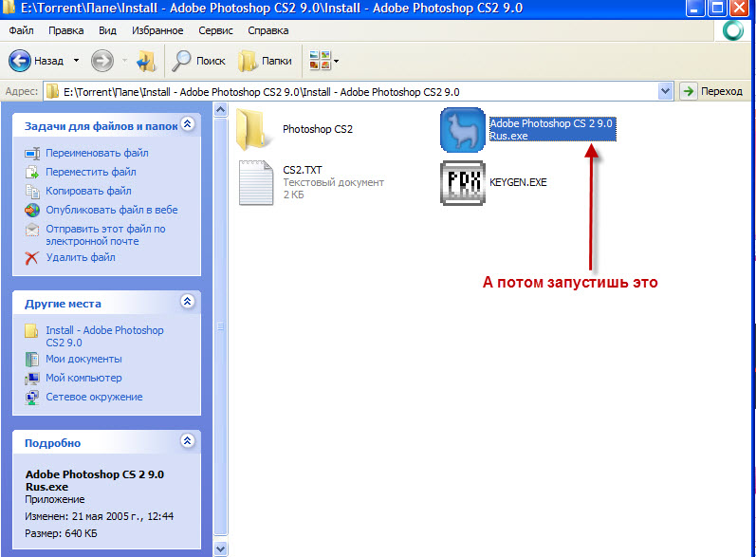This screenshot has width=756, height=557.
Task: Click the CS2.TXT file name
Action: click(x=303, y=170)
